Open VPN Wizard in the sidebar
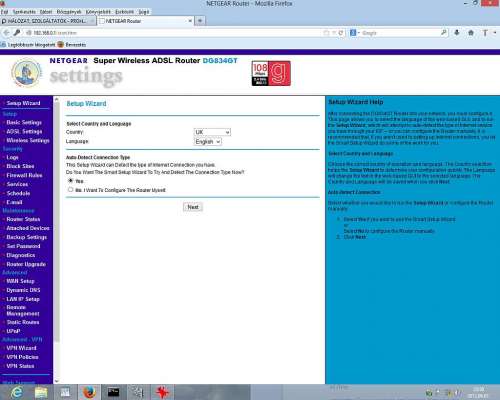 [x=21, y=348]
